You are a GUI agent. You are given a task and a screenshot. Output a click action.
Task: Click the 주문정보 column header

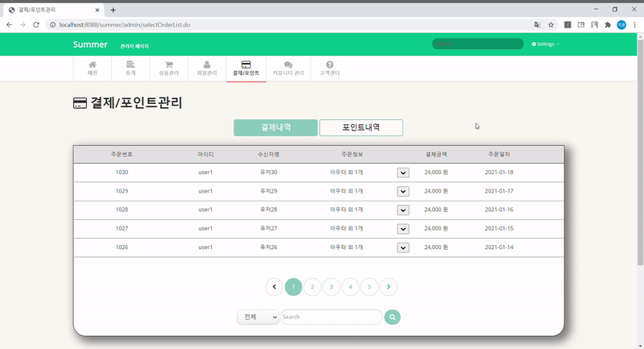[352, 154]
